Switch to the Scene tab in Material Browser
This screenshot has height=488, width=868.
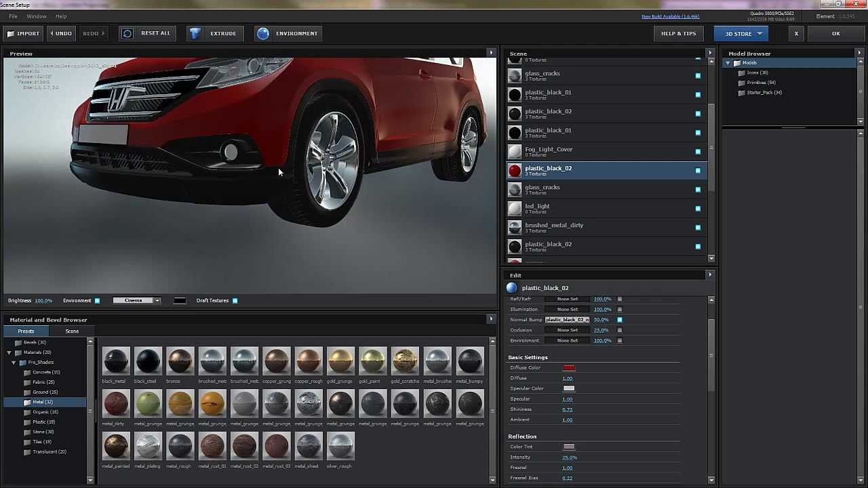pyautogui.click(x=72, y=331)
